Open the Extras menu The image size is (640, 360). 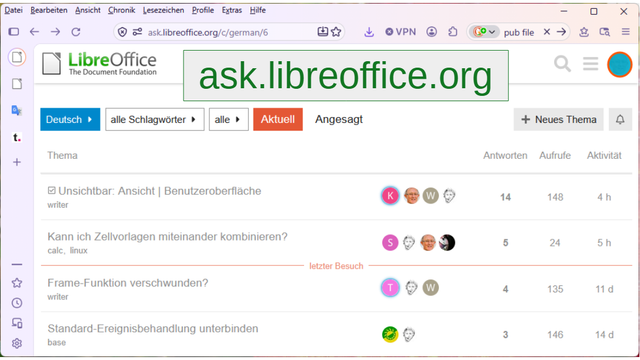(x=232, y=10)
